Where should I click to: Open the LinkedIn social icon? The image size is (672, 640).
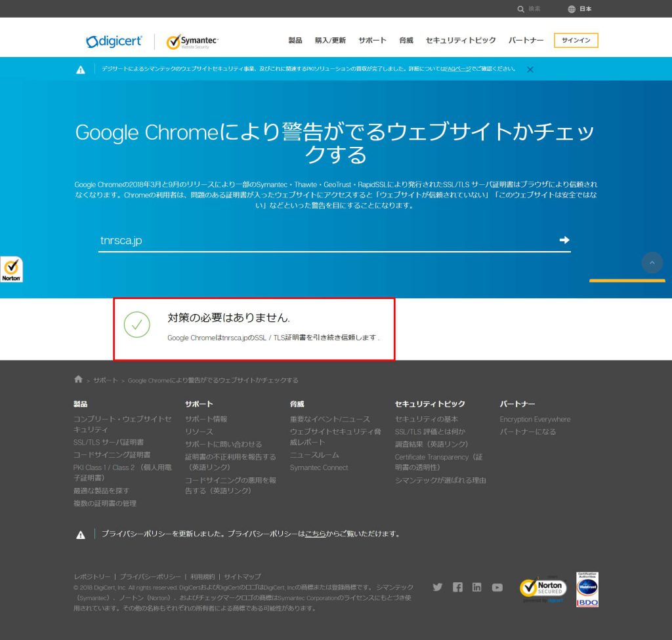[x=477, y=587]
